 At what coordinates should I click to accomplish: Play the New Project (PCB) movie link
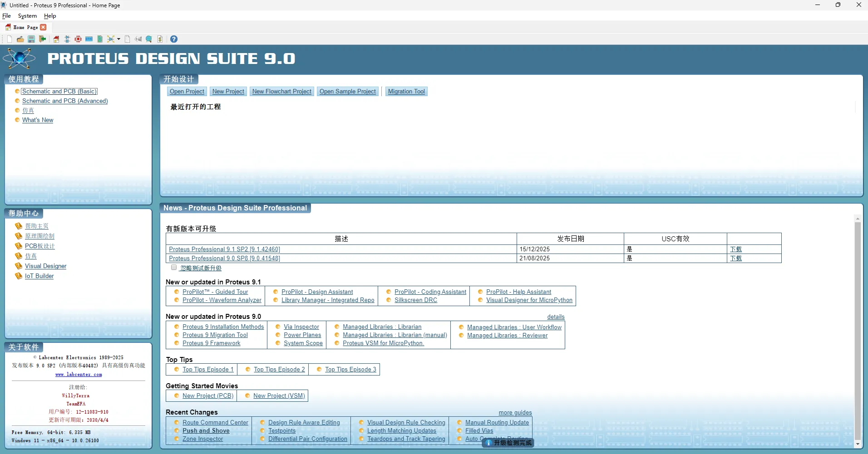click(208, 395)
